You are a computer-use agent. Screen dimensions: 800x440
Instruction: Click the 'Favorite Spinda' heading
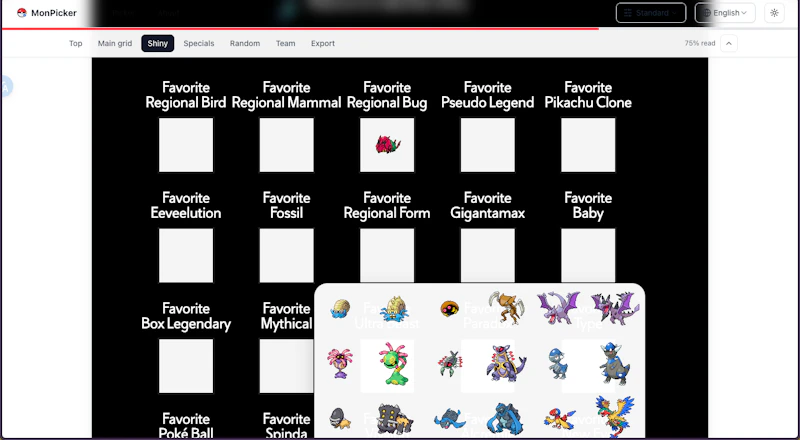(286, 426)
